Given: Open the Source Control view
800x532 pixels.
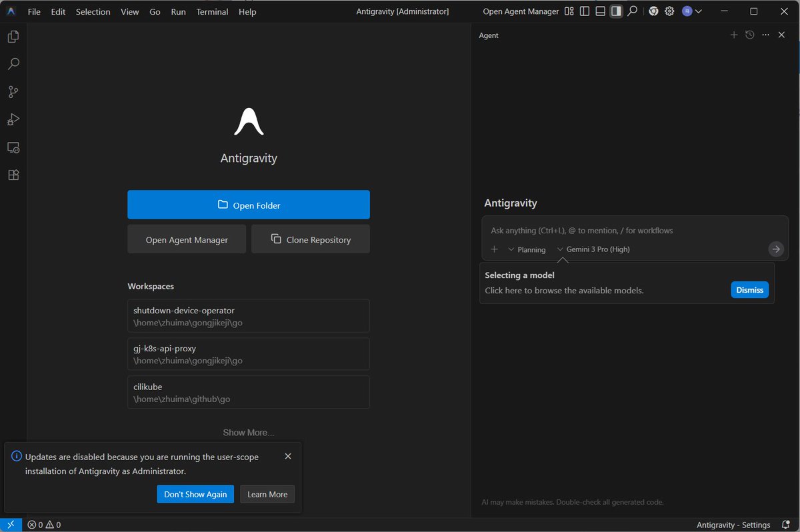Looking at the screenshot, I should pyautogui.click(x=13, y=92).
